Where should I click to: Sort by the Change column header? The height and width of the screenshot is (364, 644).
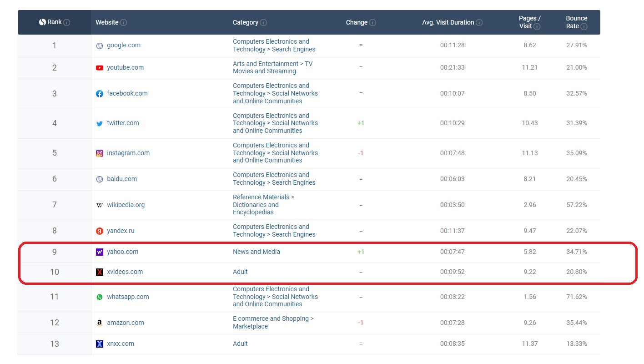coord(357,23)
